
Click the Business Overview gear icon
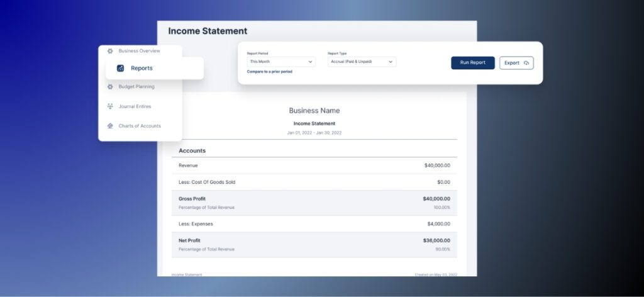point(110,51)
